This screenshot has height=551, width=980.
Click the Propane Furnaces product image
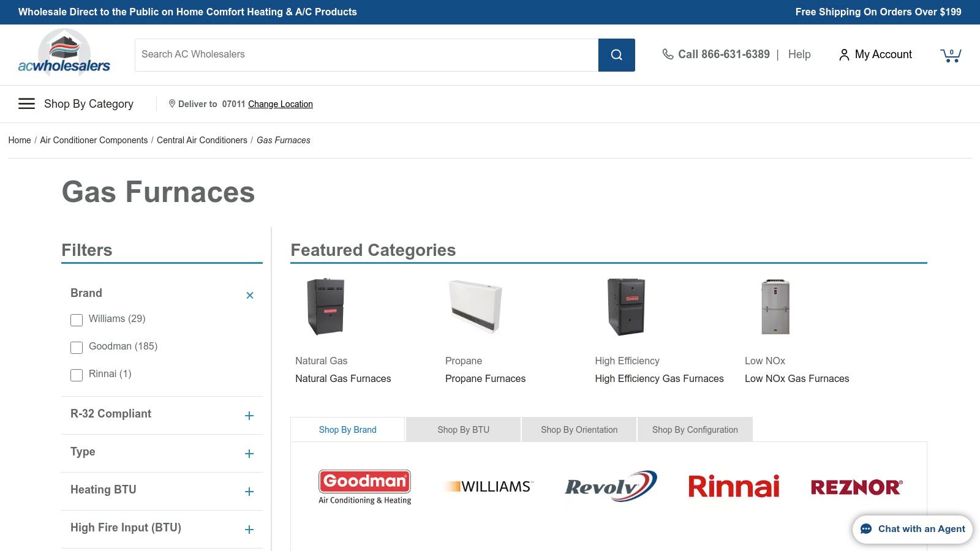(x=475, y=307)
